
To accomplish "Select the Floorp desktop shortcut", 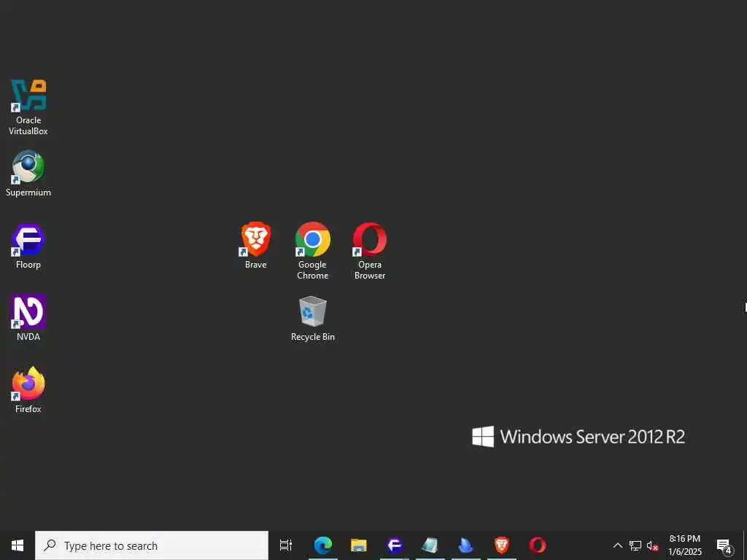I will point(28,246).
